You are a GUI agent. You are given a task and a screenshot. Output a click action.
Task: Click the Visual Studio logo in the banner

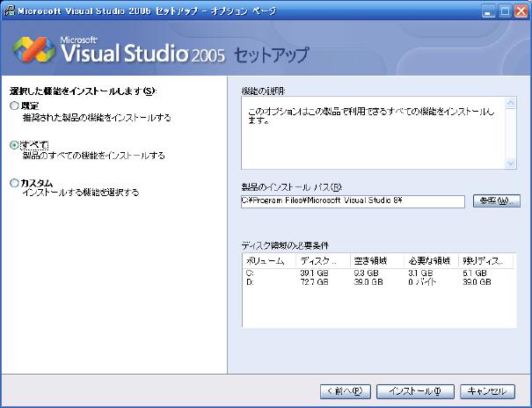point(34,49)
